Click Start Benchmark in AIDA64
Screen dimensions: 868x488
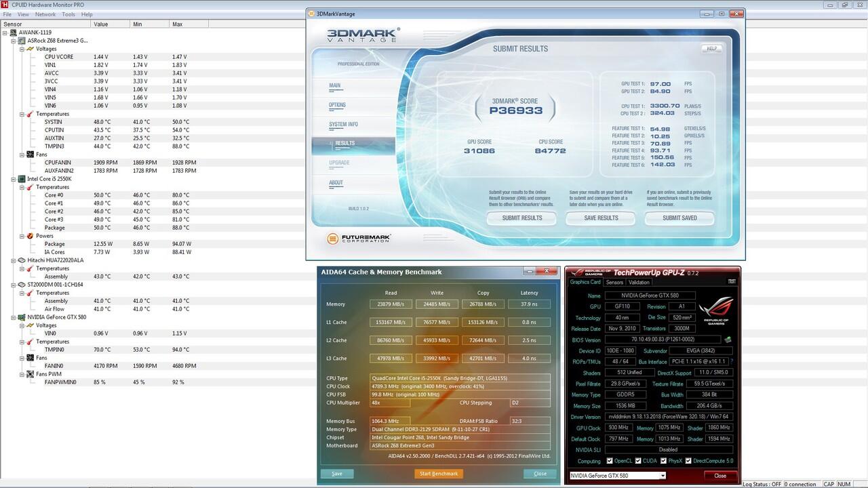pyautogui.click(x=439, y=474)
